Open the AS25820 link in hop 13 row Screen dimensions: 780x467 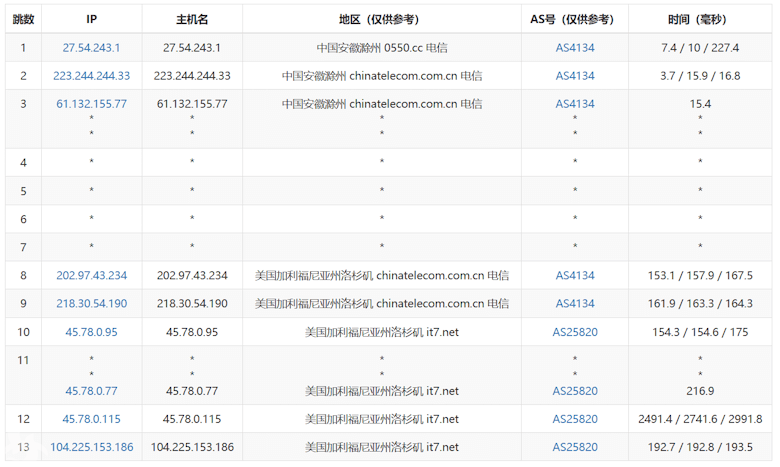[575, 447]
